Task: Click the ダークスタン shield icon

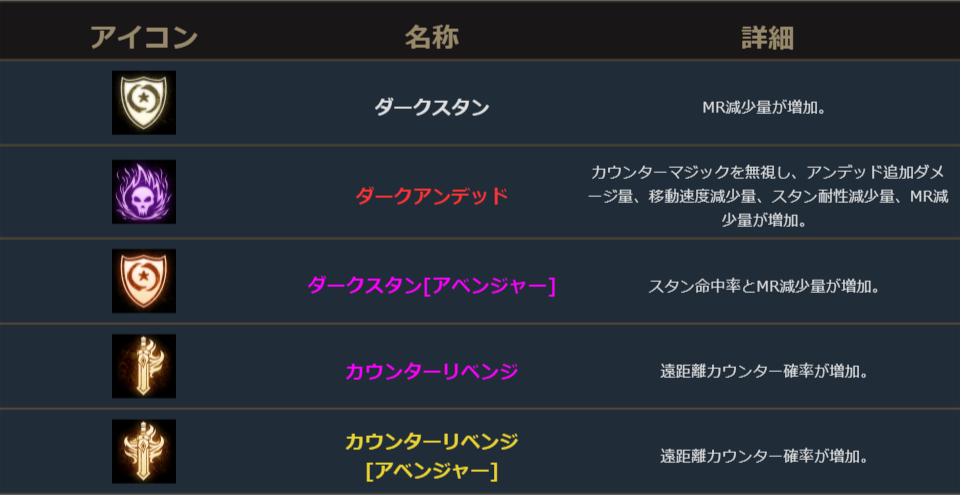Action: tap(143, 102)
